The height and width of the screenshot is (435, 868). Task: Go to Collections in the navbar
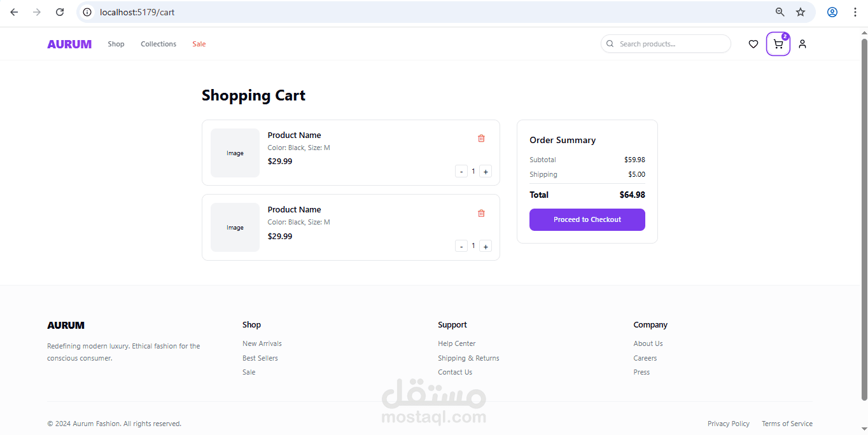pos(158,44)
